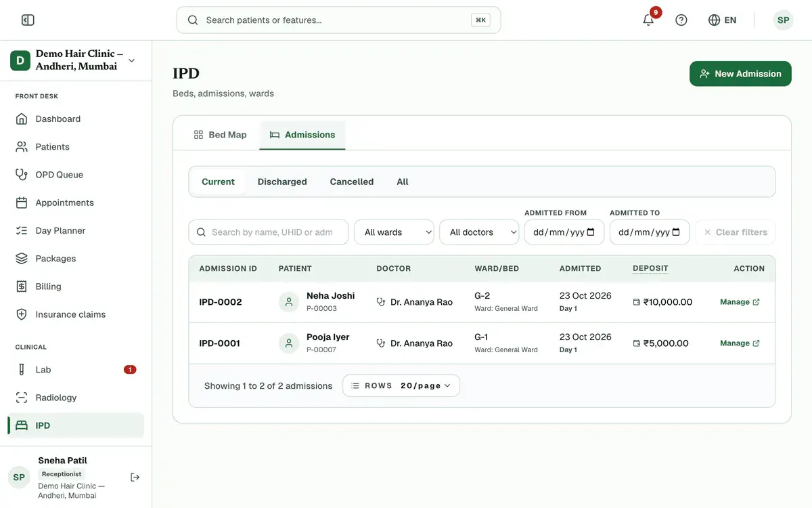Select the Admissions tab
Screen dimensions: 812x508
302,135
